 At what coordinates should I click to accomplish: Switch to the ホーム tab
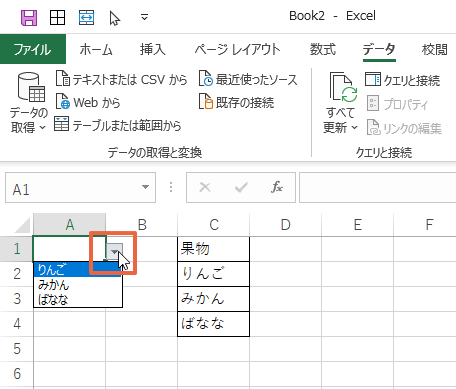(x=96, y=50)
